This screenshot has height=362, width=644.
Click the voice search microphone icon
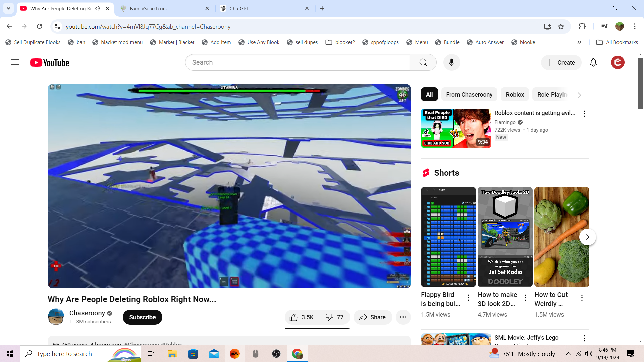click(451, 62)
